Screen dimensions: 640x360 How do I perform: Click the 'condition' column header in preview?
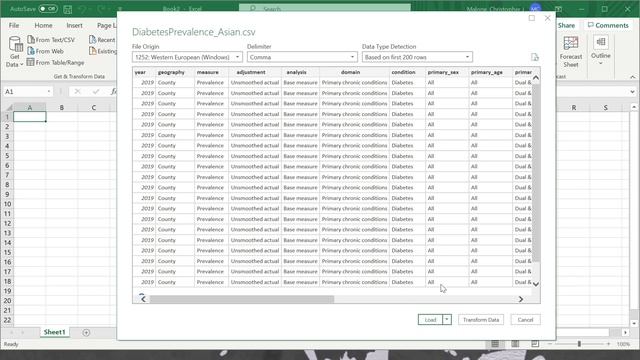point(407,72)
